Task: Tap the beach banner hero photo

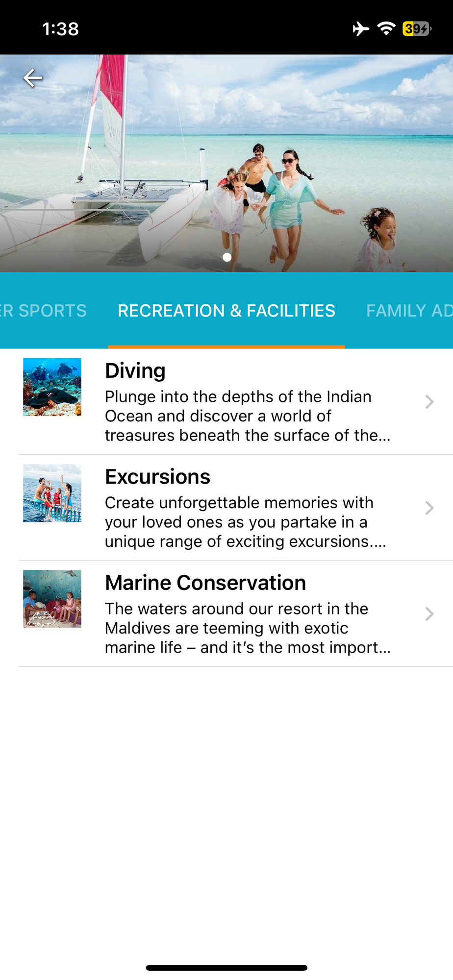Action: 226,163
